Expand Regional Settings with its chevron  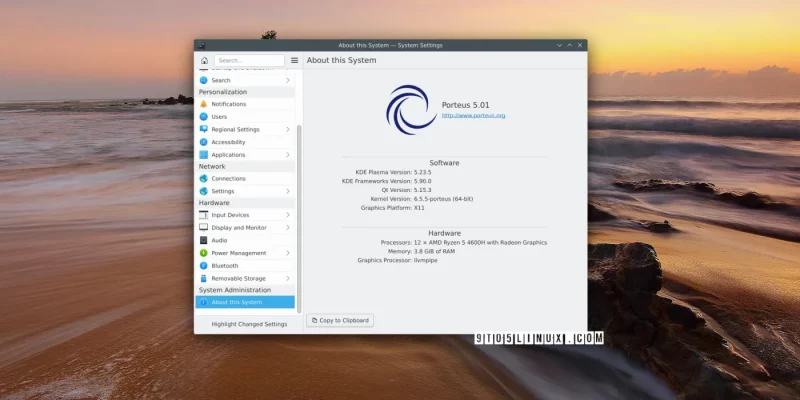click(288, 129)
